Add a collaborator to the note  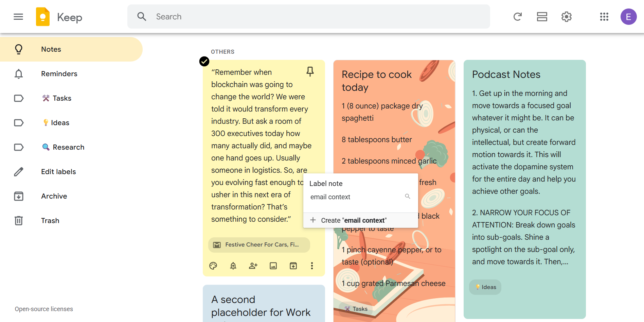pos(253,266)
